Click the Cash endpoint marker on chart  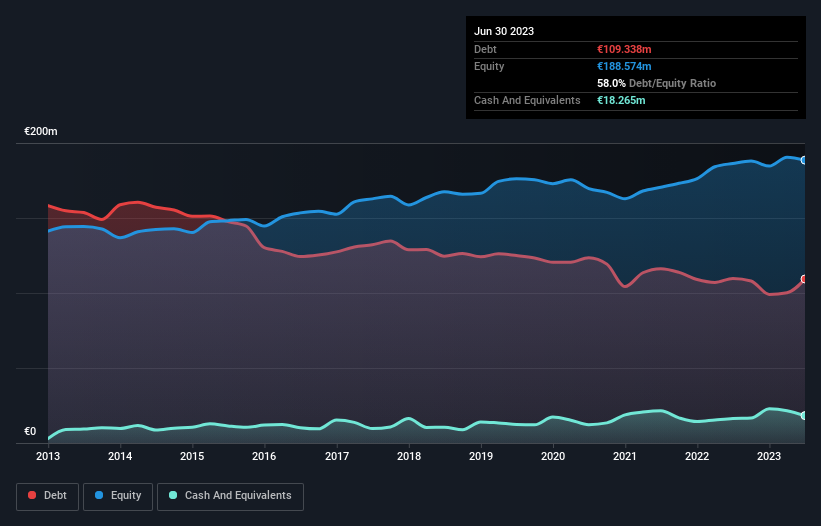point(804,416)
